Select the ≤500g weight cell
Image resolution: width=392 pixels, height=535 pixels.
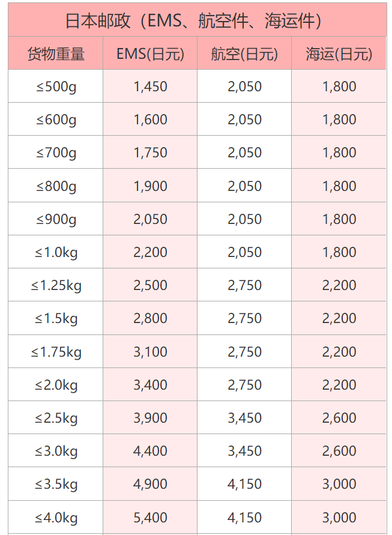coord(56,86)
